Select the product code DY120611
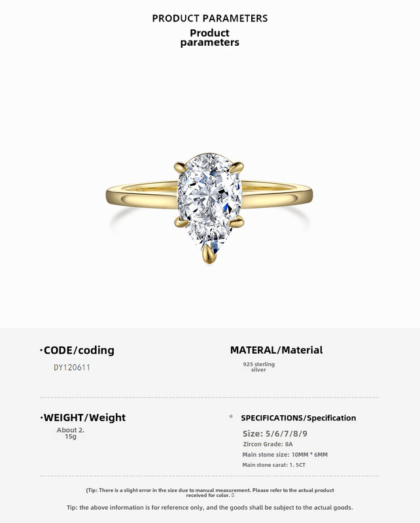Screen dimensions: 420x523 click(x=72, y=367)
